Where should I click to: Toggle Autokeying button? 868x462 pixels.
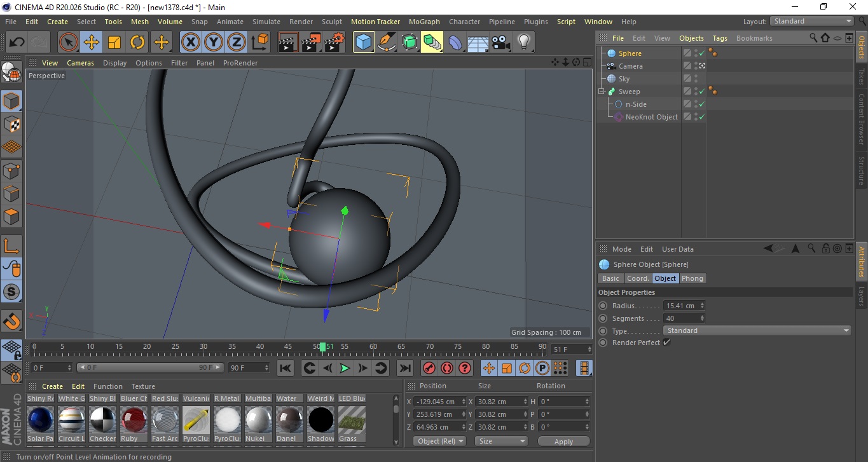click(x=447, y=368)
